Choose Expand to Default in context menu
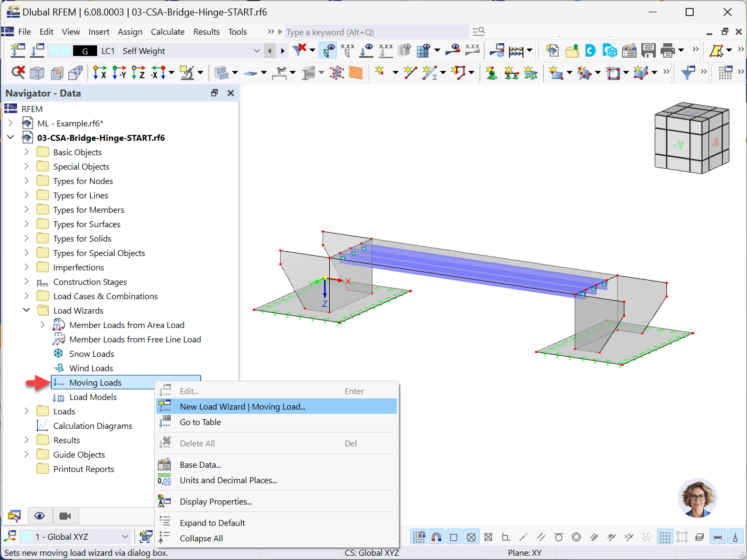The image size is (747, 560). click(276, 523)
